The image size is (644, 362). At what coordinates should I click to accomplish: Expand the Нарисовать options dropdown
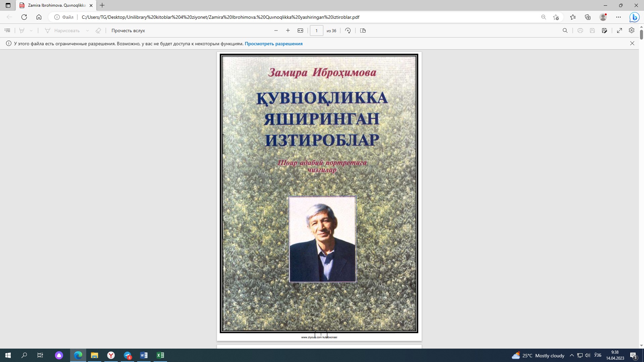coord(88,31)
